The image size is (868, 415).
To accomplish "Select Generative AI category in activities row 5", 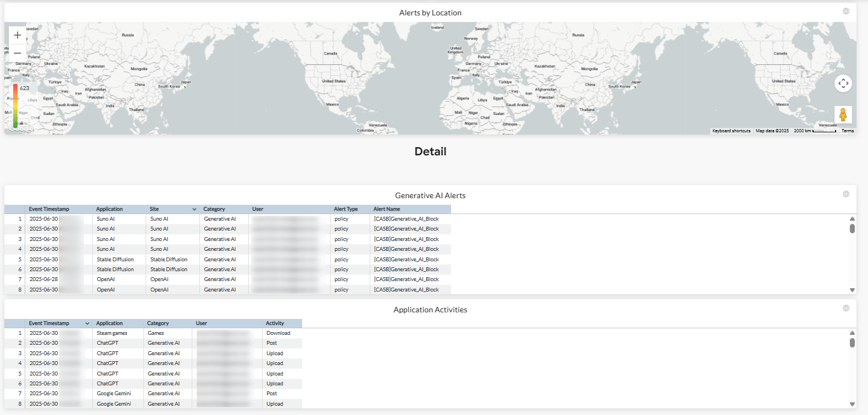I will pyautogui.click(x=164, y=374).
